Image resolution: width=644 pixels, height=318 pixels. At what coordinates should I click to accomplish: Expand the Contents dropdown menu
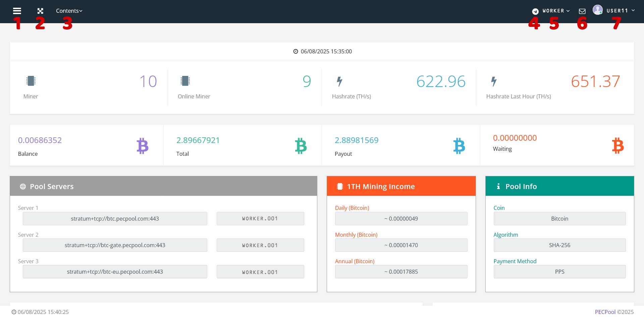pyautogui.click(x=69, y=11)
